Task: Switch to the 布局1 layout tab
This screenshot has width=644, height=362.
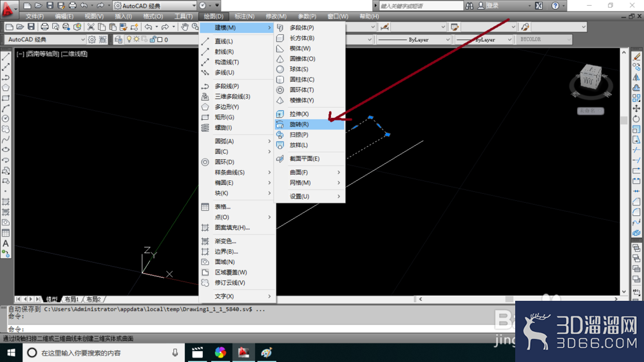Action: (71, 299)
